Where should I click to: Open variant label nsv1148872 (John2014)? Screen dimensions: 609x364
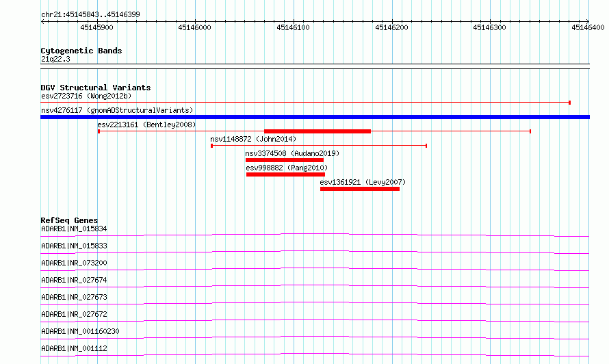pyautogui.click(x=253, y=139)
